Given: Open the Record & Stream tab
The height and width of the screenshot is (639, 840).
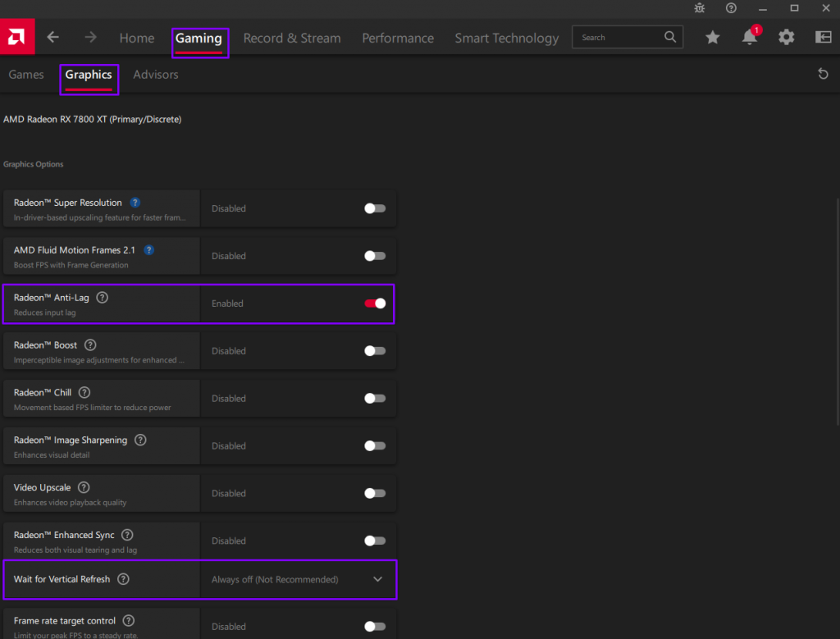Looking at the screenshot, I should pos(292,39).
